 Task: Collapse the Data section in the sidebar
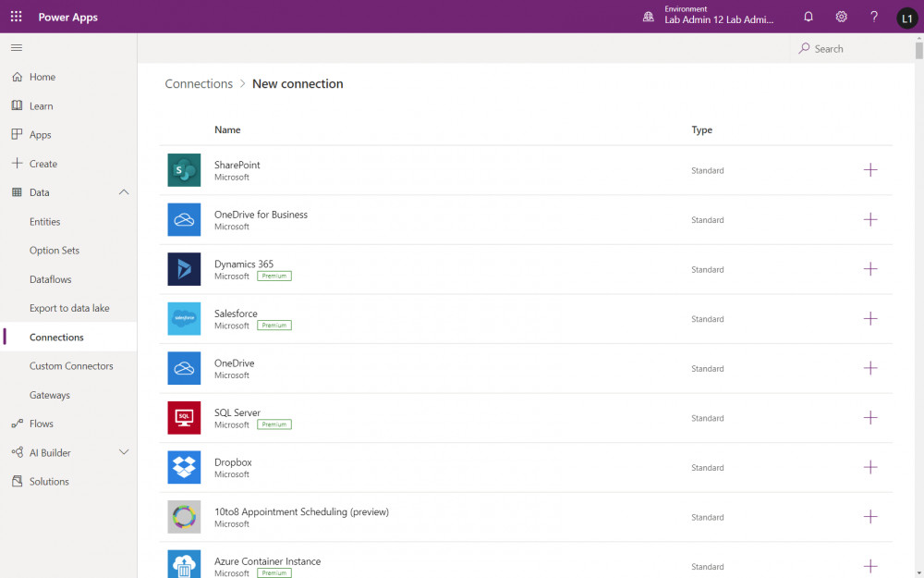coord(125,192)
